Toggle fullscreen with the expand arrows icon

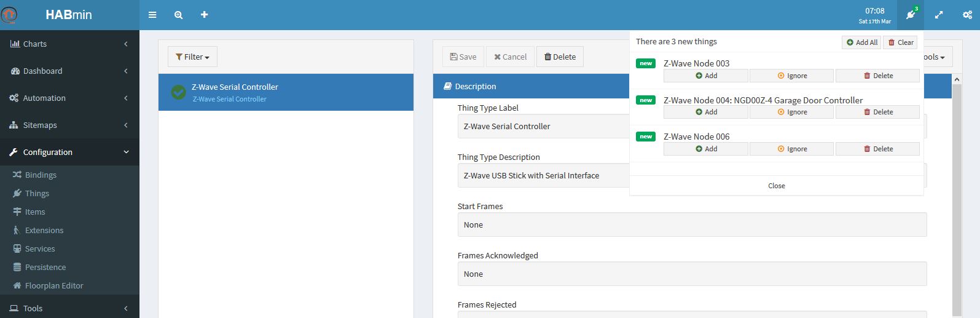pos(939,15)
